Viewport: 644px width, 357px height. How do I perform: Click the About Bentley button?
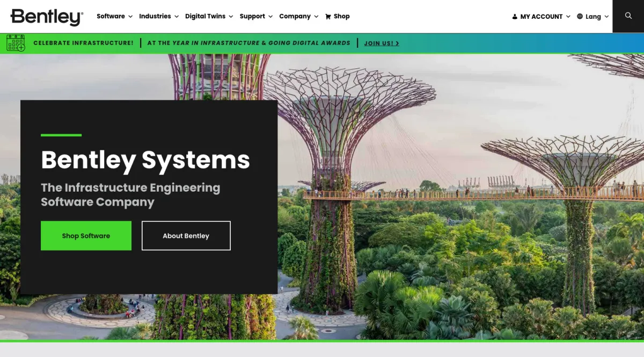pyautogui.click(x=186, y=236)
